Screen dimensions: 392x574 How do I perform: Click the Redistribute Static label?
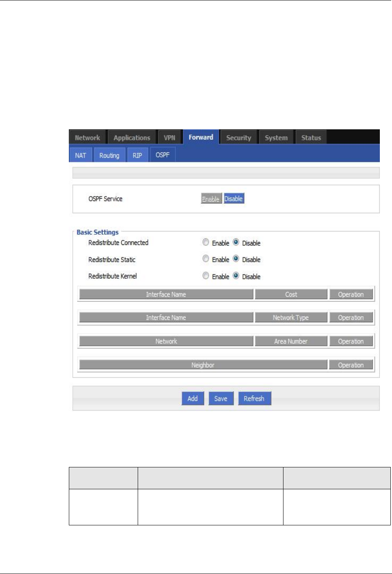click(x=112, y=259)
